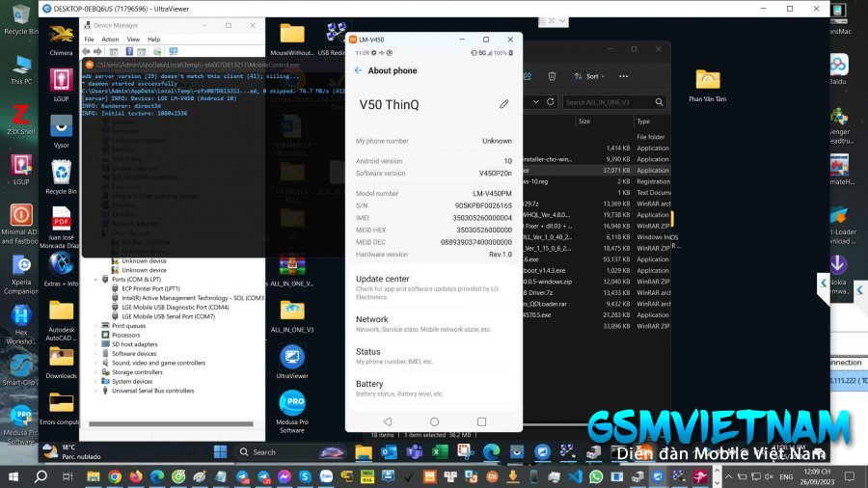
Task: Click Device Manager back arrow toolbar icon
Action: (87, 51)
